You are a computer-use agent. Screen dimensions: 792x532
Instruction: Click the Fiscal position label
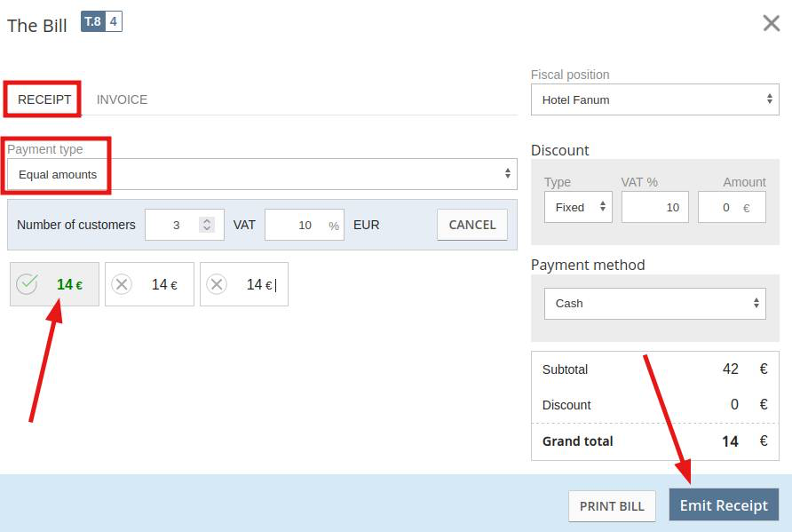click(x=570, y=75)
